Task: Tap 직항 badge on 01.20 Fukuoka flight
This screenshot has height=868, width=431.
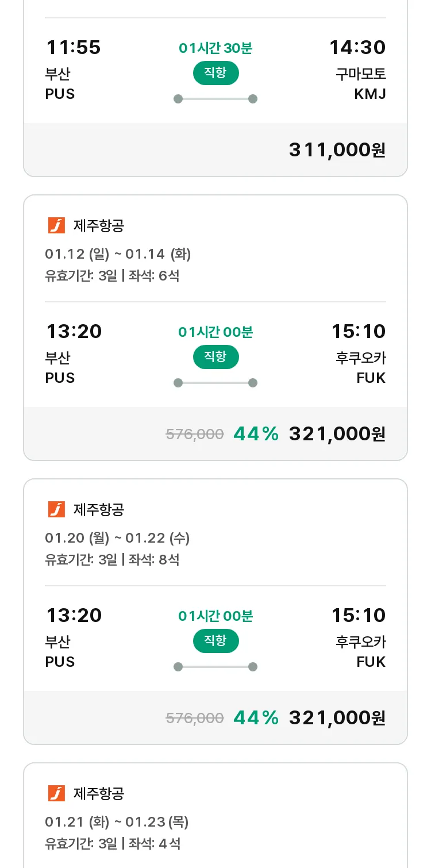Action: (x=215, y=641)
